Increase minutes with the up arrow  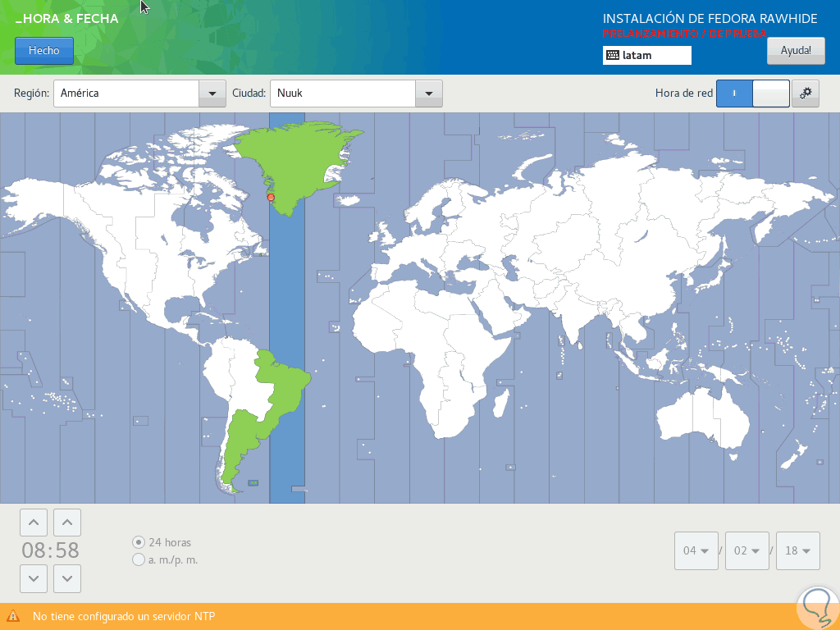click(67, 523)
